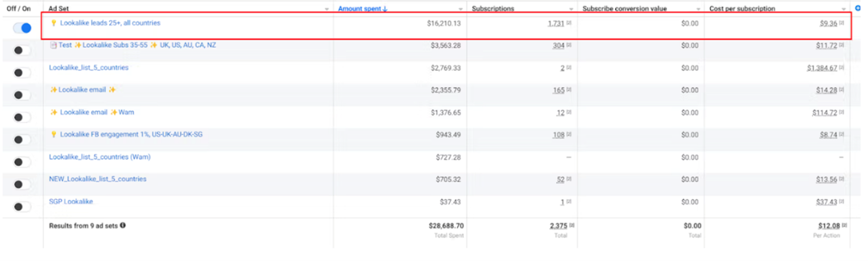Viewport: 868px width, 261px height.
Task: Sort by Amount spent column header
Action: [362, 8]
